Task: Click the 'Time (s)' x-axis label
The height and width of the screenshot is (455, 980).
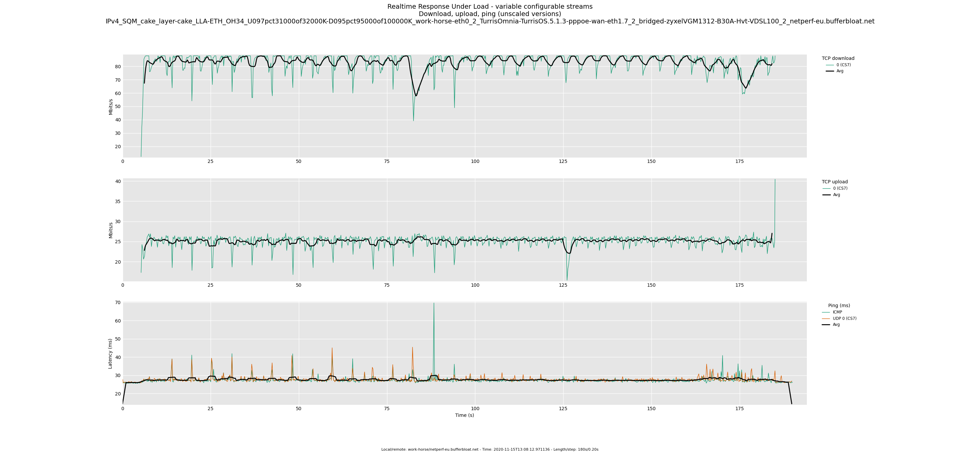Action: click(465, 416)
